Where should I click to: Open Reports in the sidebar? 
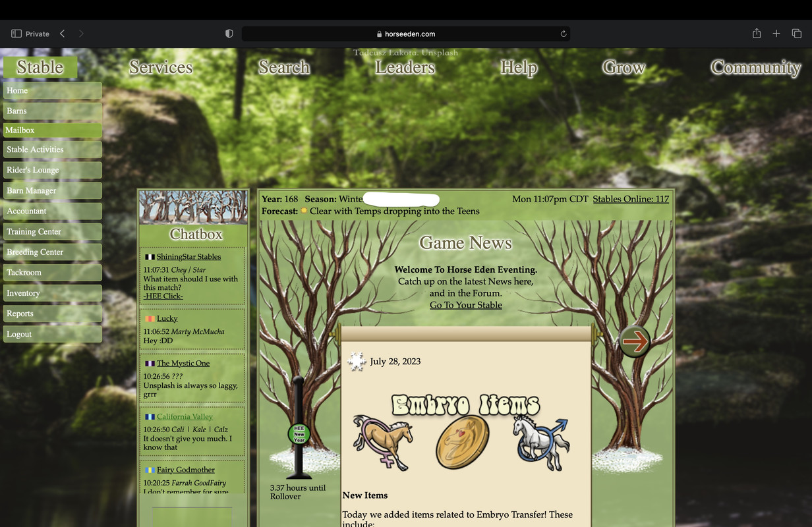53,314
